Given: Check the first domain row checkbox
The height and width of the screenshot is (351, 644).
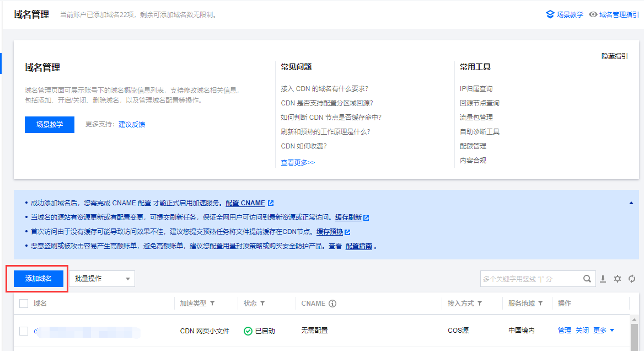Looking at the screenshot, I should (24, 331).
